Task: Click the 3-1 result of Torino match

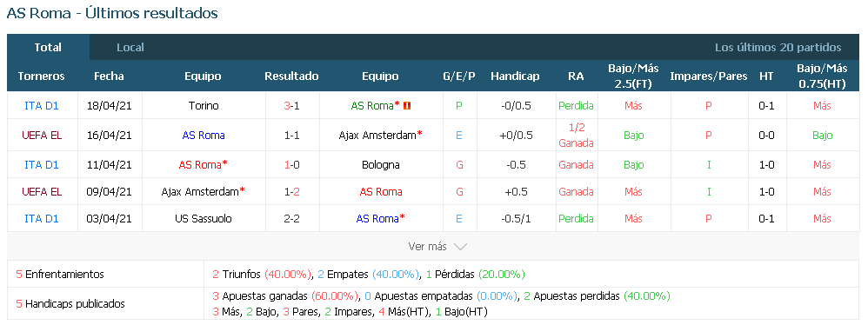Action: click(x=291, y=105)
